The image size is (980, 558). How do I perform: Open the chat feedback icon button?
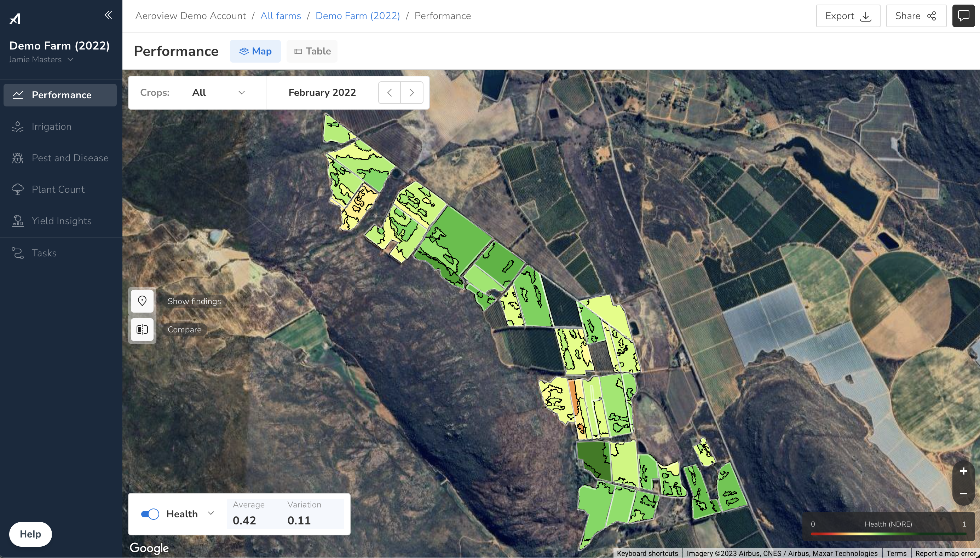point(963,16)
